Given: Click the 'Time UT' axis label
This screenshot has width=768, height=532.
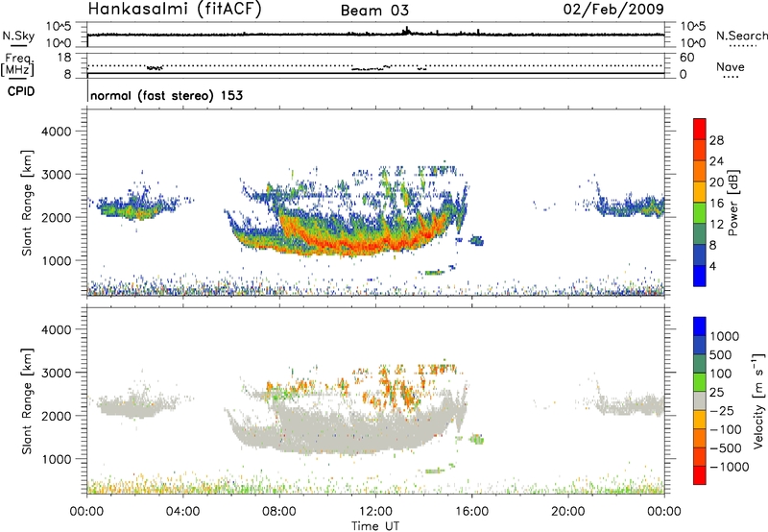Looking at the screenshot, I should click(x=375, y=526).
